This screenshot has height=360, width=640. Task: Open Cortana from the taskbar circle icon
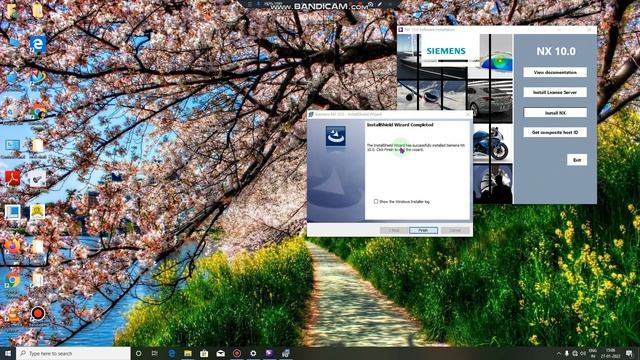point(138,353)
